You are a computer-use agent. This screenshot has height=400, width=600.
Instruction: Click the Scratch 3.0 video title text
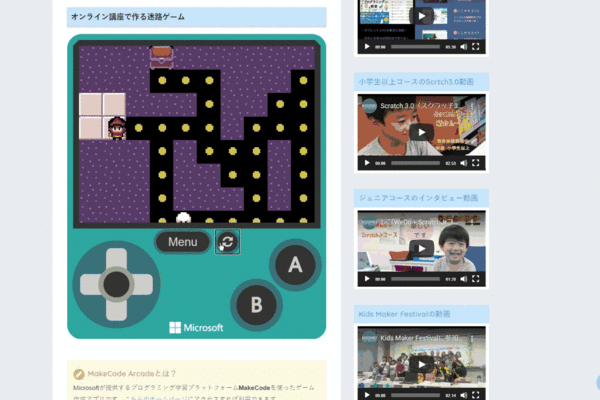pos(419,106)
